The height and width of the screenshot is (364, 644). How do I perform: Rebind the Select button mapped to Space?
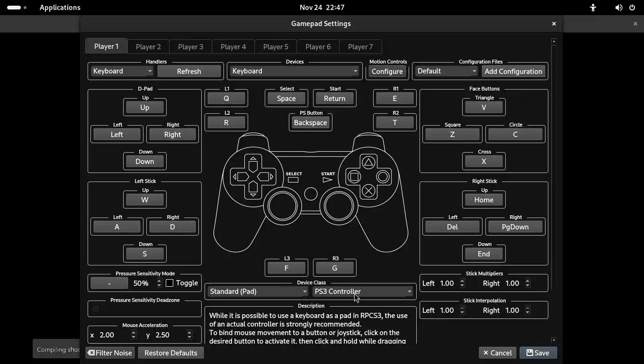coord(286,99)
